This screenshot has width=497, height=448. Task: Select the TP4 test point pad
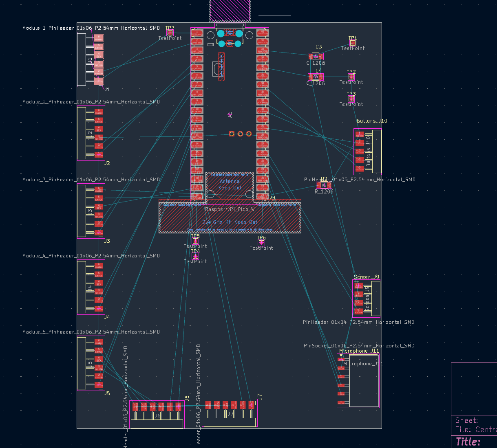195,256
